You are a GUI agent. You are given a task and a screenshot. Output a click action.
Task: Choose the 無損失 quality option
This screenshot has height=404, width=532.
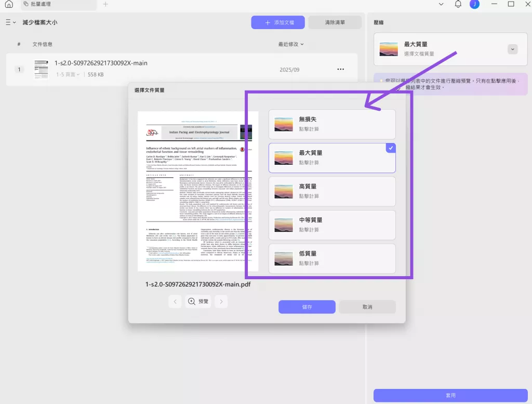332,124
